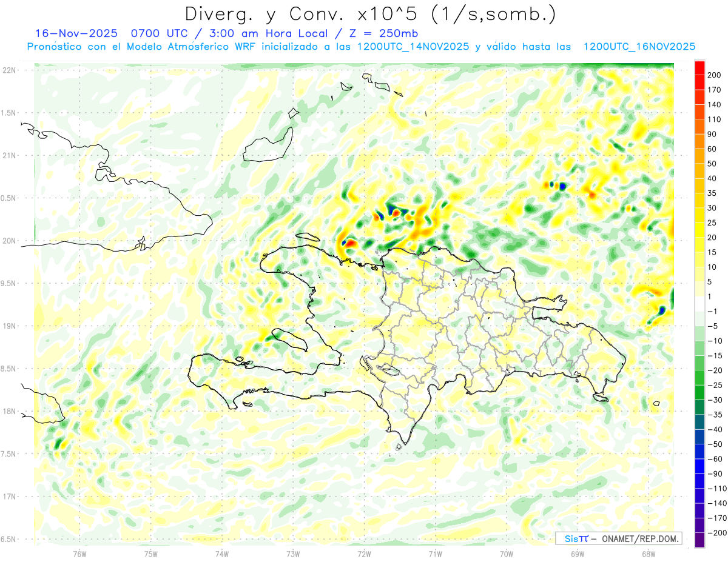Click the 'SisTT – ONAMET/REP.DOM.' credit box
Viewport: 728px width, 562px height.
(618, 538)
